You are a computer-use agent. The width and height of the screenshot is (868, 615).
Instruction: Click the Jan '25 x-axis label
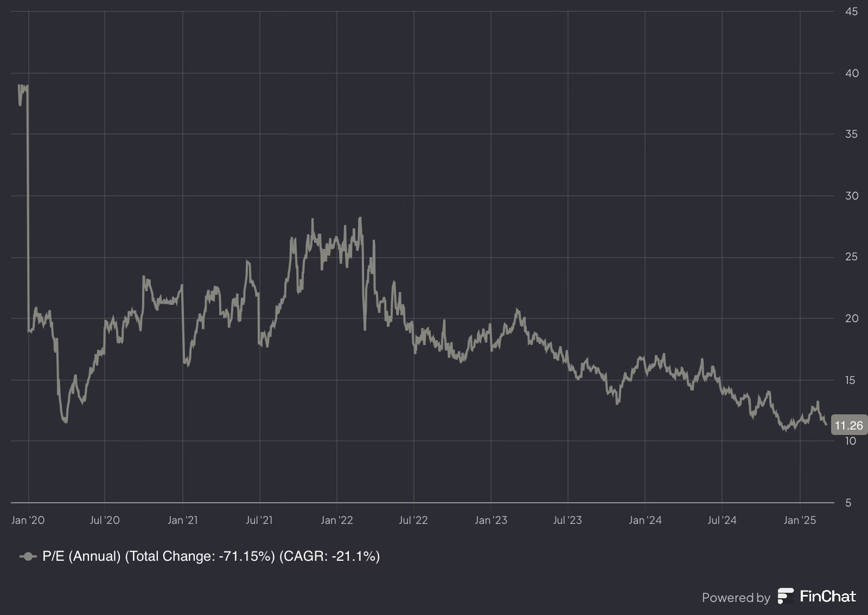(x=800, y=520)
